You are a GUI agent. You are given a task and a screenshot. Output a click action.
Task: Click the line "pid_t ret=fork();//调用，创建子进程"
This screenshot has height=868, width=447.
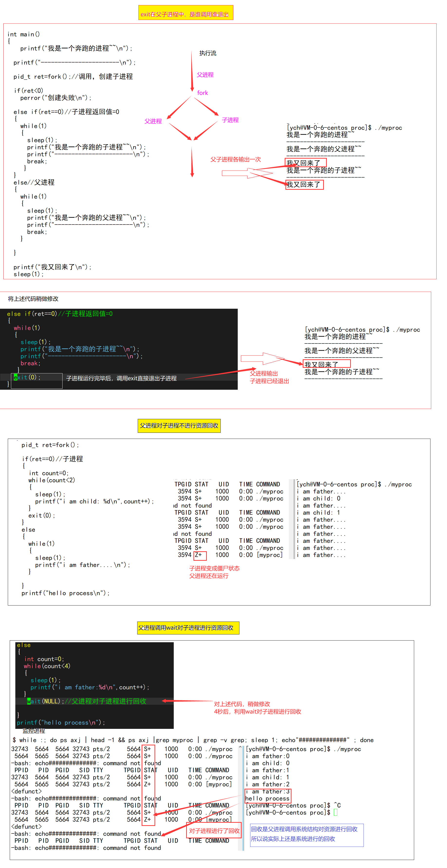(73, 77)
